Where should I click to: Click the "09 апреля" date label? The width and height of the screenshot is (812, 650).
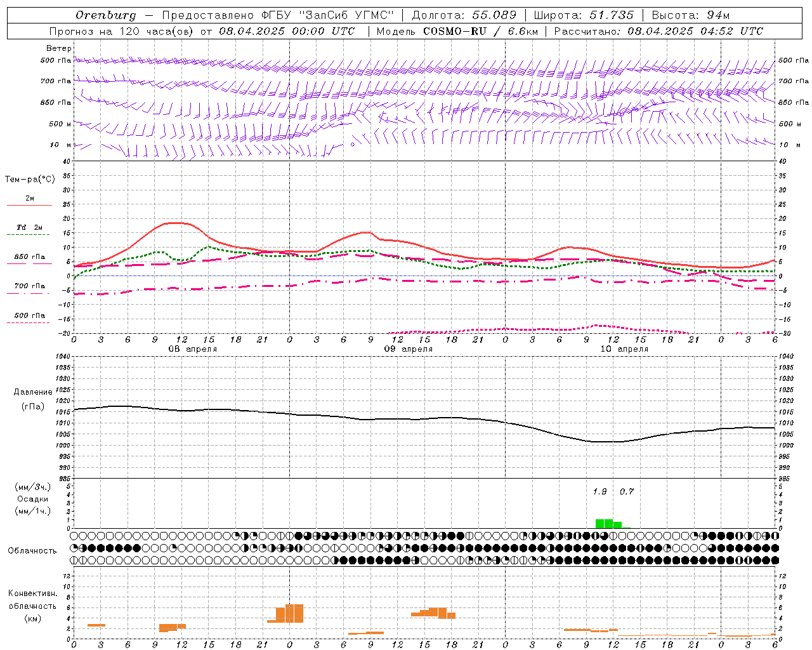click(408, 349)
